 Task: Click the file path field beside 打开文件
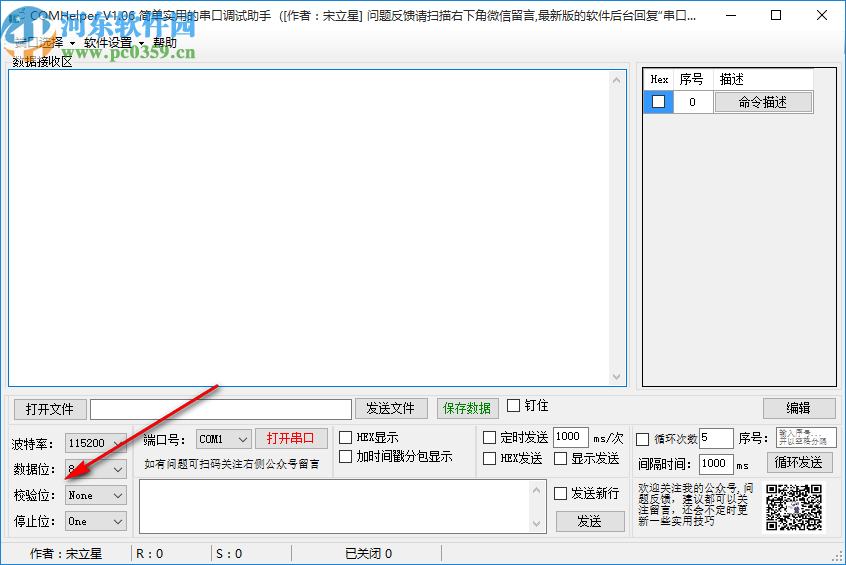(x=221, y=409)
